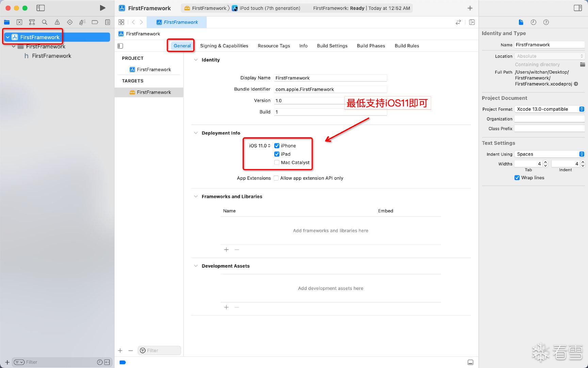Open the Issue navigator warning icon
The height and width of the screenshot is (368, 588).
(57, 22)
